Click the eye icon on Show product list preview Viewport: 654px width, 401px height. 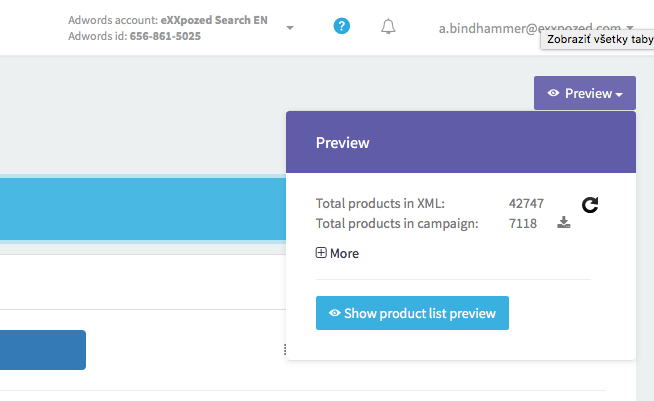tap(334, 313)
